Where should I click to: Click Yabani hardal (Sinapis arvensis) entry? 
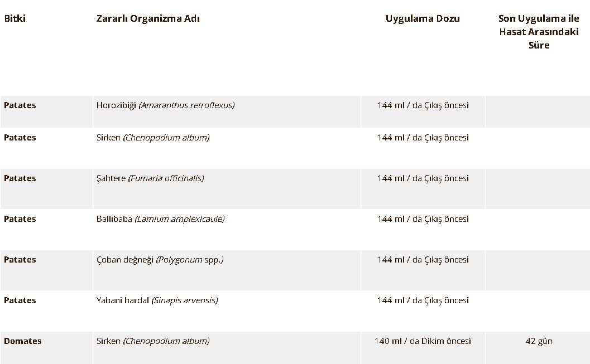(157, 300)
